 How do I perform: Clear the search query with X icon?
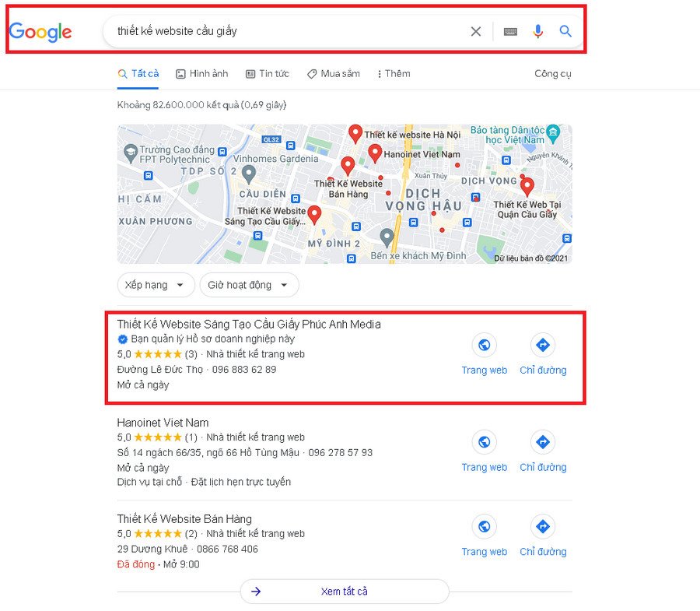(x=476, y=31)
